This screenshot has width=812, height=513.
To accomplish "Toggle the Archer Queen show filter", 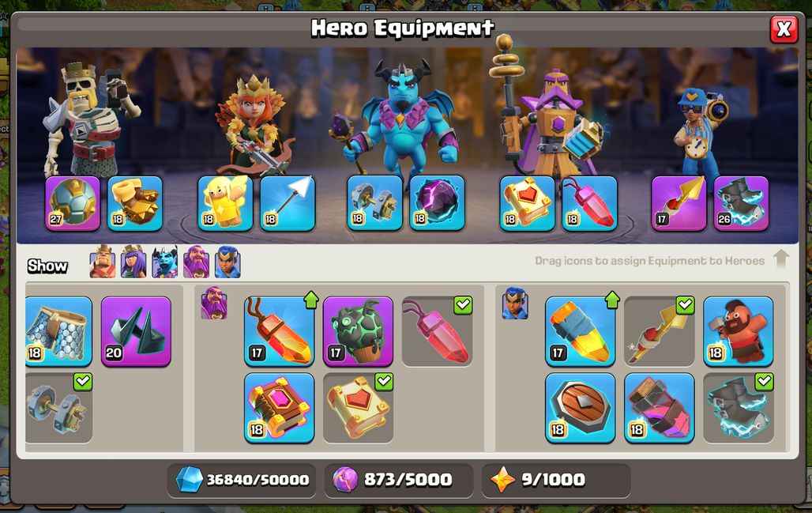I will [133, 262].
